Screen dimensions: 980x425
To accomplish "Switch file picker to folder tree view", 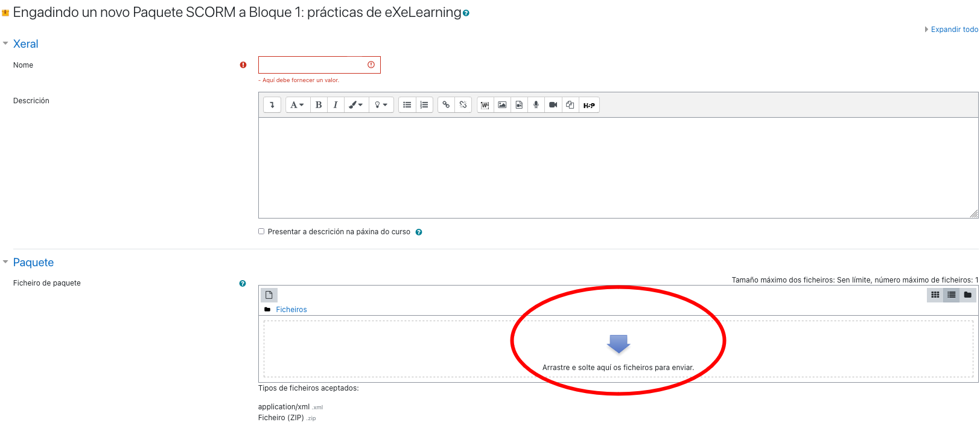I will click(968, 295).
